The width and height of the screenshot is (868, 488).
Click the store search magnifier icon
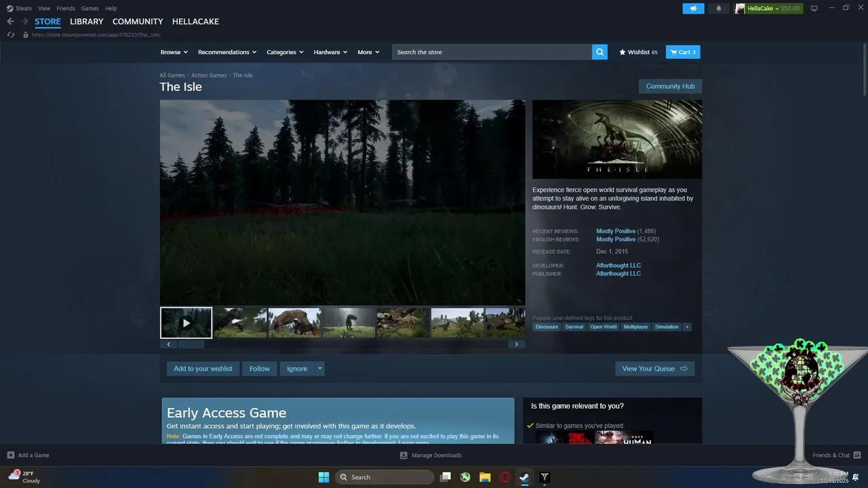tap(599, 52)
